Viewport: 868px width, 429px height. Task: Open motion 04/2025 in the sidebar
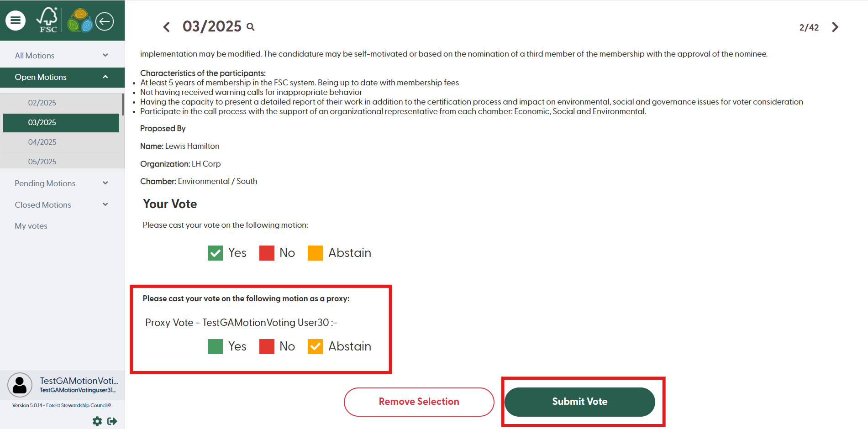click(42, 142)
